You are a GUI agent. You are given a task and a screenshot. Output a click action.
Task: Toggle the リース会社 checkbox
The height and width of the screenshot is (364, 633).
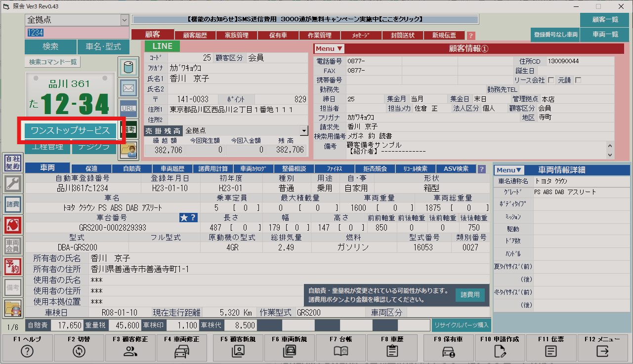pos(551,80)
